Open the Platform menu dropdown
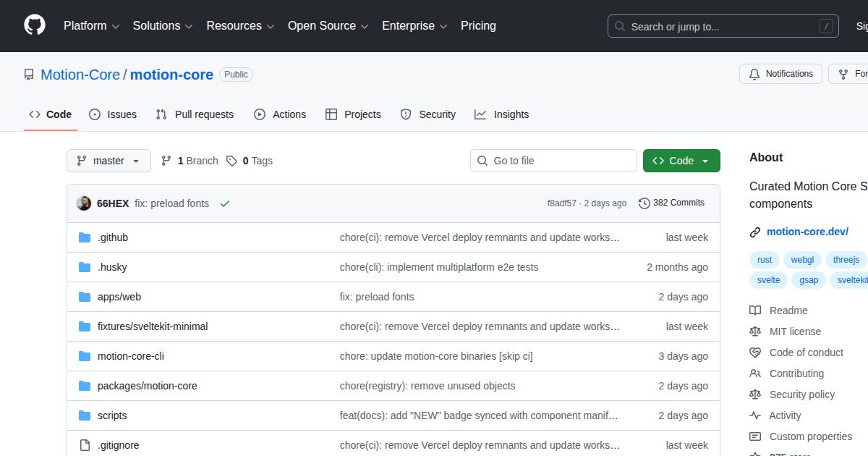 coord(90,26)
